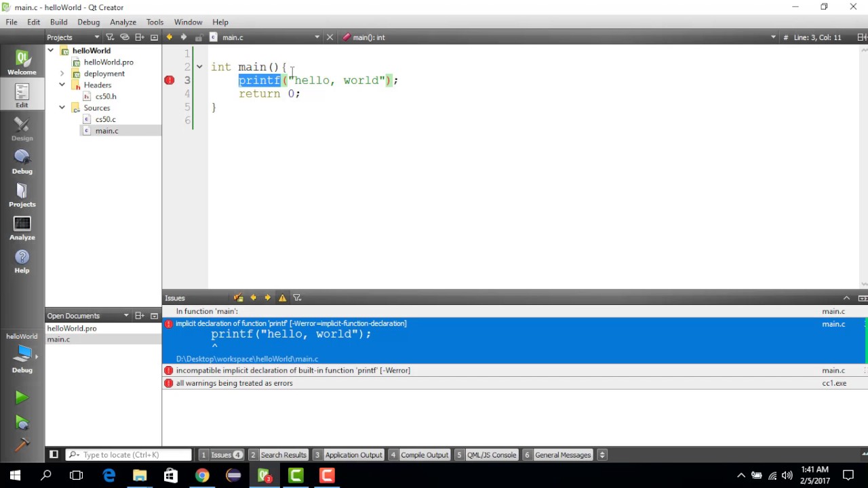Build the project with hammer icon
Viewport: 868px width, 488px height.
click(x=22, y=445)
